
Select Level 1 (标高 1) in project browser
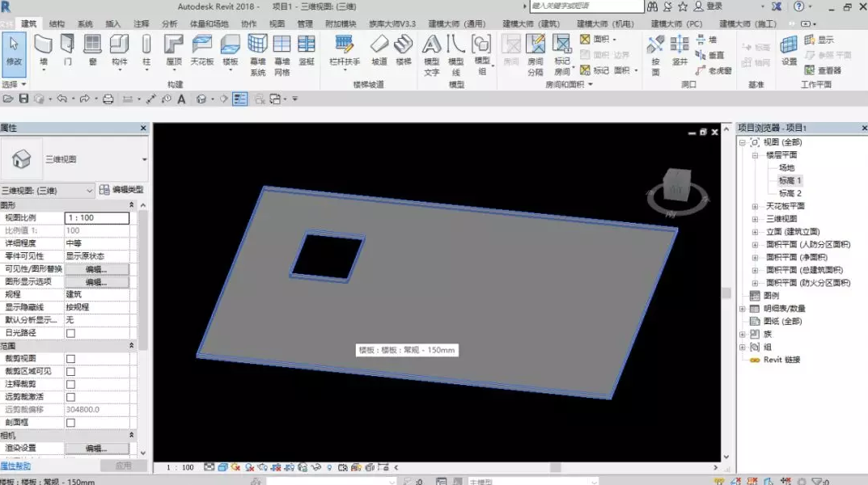tap(790, 180)
